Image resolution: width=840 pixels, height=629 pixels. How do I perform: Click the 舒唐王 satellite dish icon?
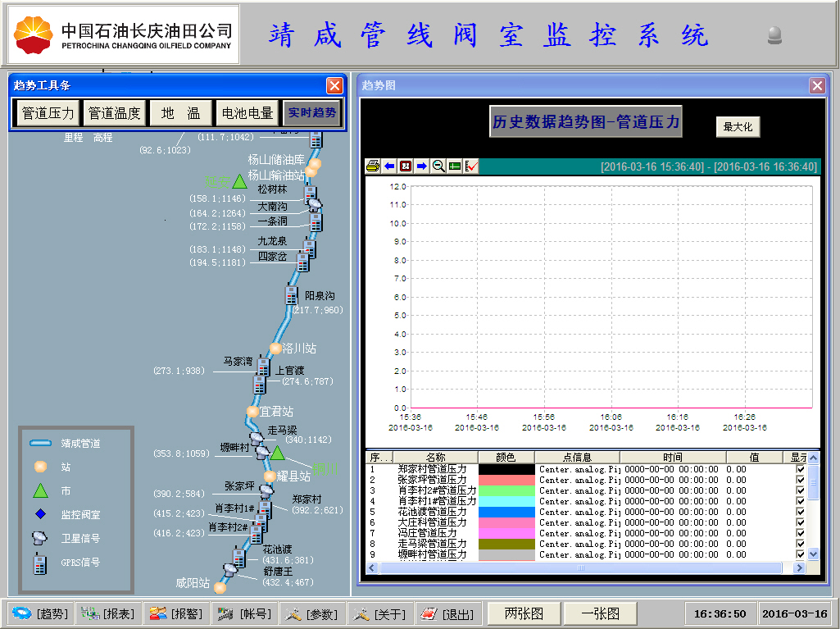[x=230, y=569]
